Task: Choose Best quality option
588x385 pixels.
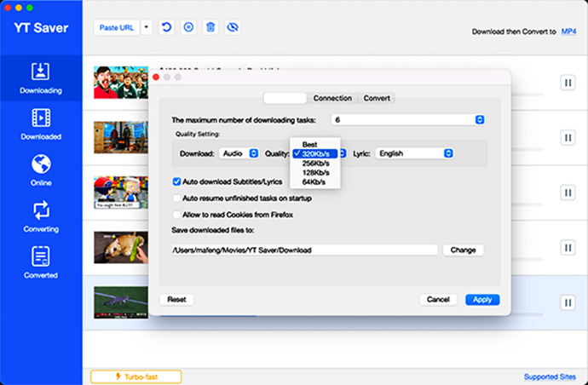Action: tap(315, 144)
